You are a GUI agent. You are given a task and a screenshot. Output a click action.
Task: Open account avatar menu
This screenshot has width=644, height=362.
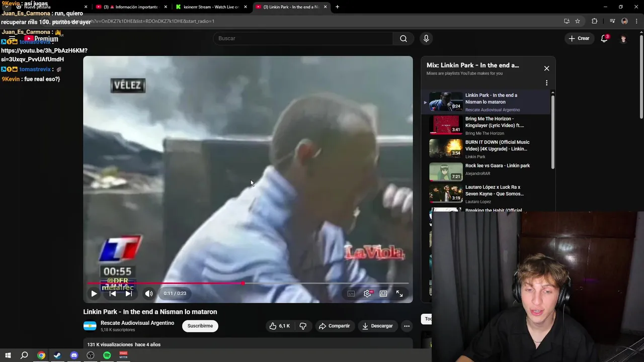point(623,39)
